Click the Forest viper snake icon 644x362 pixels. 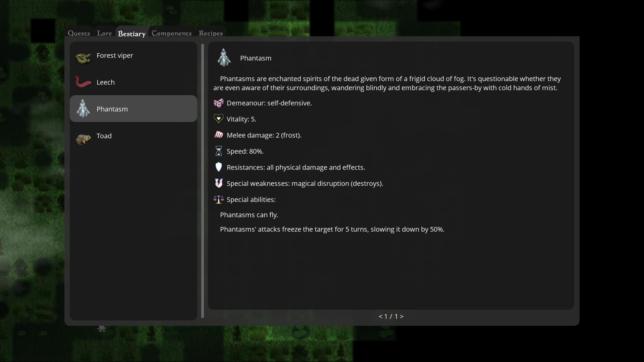click(83, 58)
